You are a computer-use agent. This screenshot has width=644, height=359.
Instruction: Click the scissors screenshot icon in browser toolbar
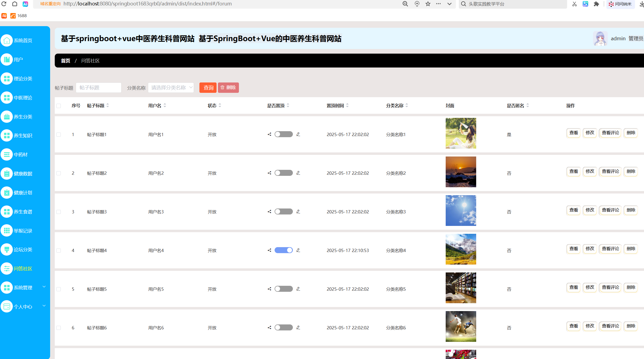tap(574, 4)
